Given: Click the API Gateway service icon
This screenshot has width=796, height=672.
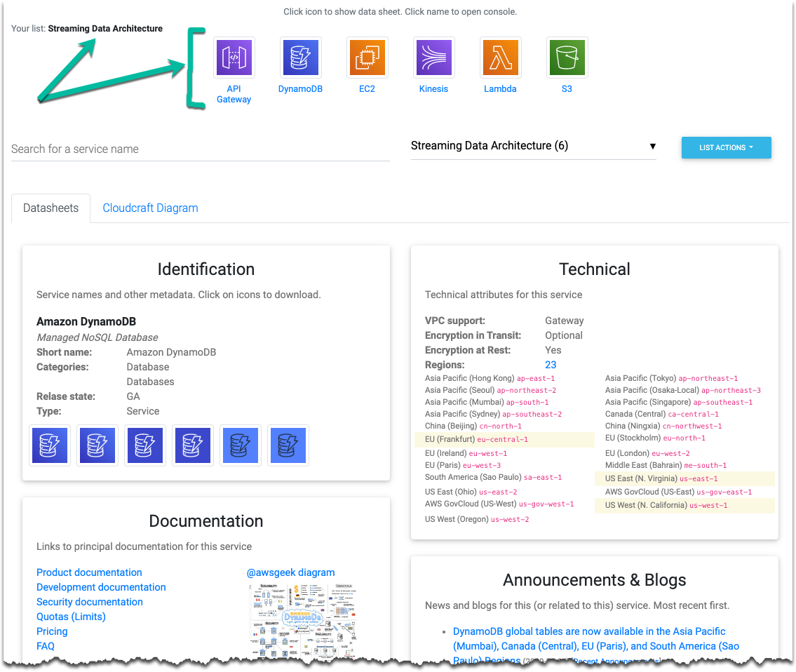Looking at the screenshot, I should 234,58.
